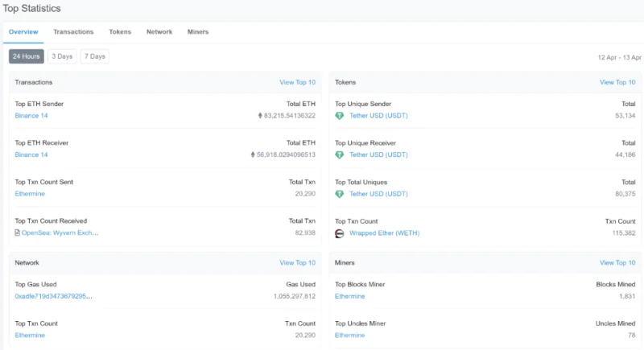Open Tether USD link under Top Total Uniques

378,194
